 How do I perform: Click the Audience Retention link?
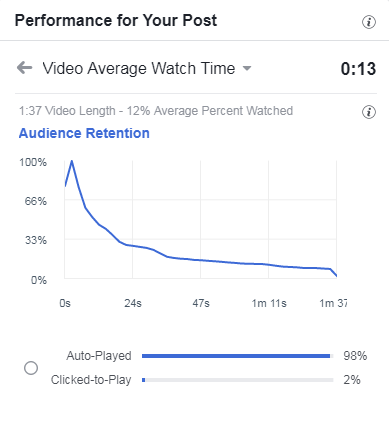tap(84, 133)
